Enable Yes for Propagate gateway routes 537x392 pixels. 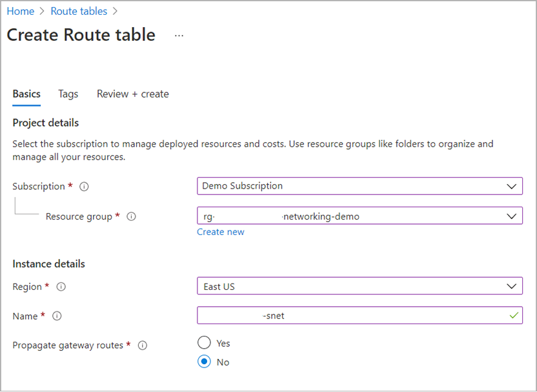[204, 343]
